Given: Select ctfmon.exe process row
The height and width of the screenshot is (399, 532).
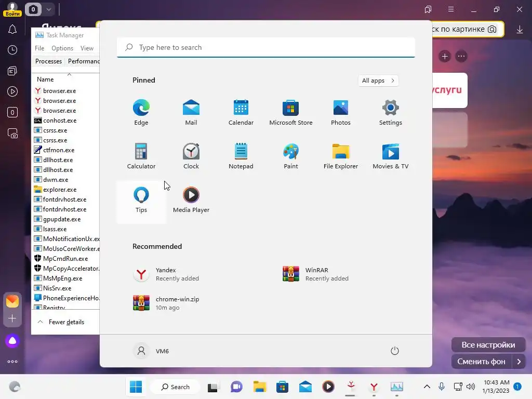Looking at the screenshot, I should (66, 150).
